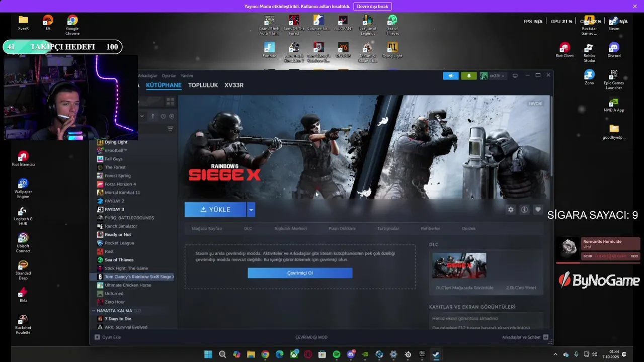Viewport: 644px width, 362px height.
Task: Click DLC'leri Mağazada Görüntüle
Action: (464, 288)
